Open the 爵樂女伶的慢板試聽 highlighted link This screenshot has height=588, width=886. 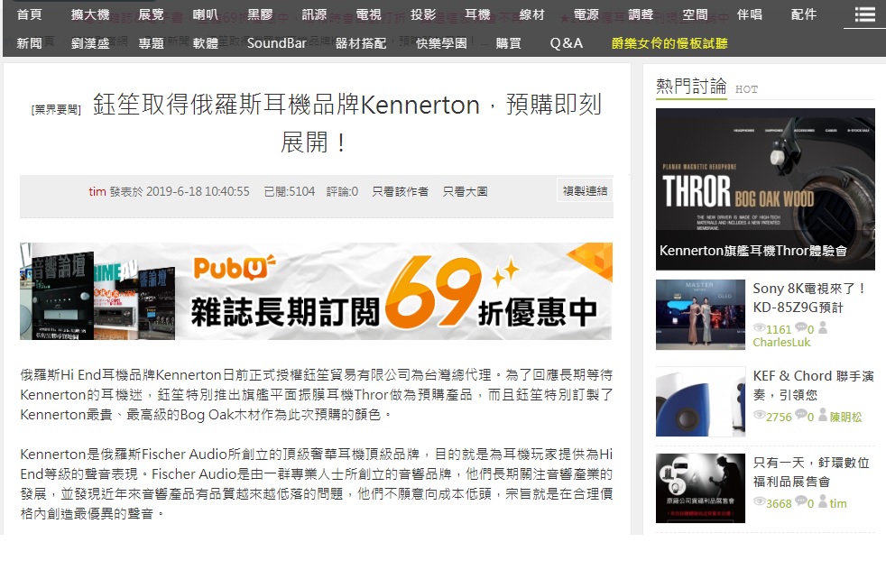pos(669,43)
